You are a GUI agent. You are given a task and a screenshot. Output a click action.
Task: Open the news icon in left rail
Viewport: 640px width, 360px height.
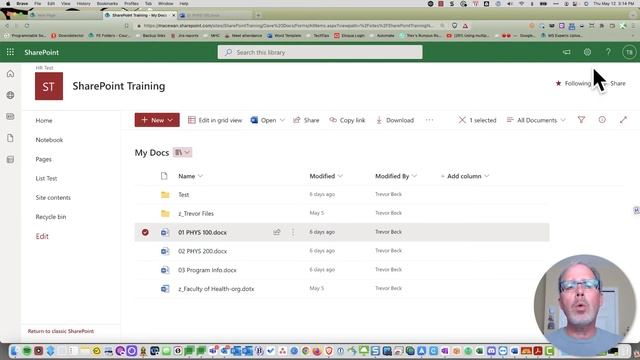(11, 117)
